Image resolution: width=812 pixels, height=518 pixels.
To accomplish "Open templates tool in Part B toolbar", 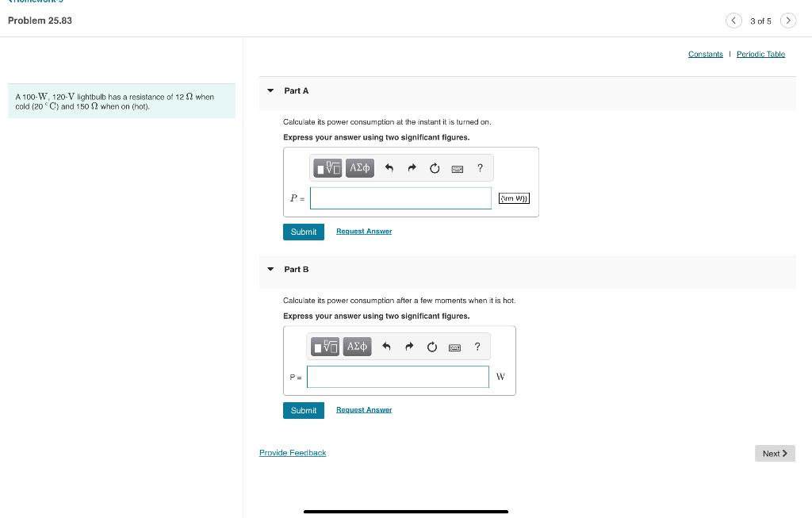I will tap(324, 347).
